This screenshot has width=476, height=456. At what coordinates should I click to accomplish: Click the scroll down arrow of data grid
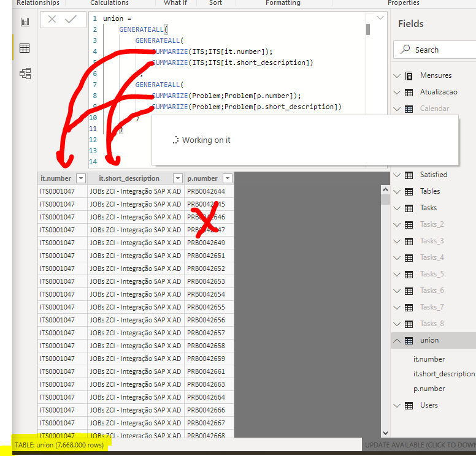click(x=385, y=433)
